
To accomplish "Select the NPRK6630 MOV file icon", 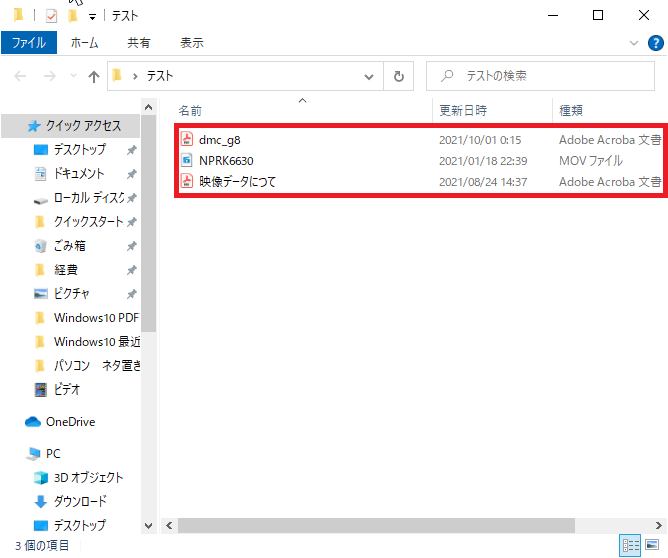I will coord(186,161).
